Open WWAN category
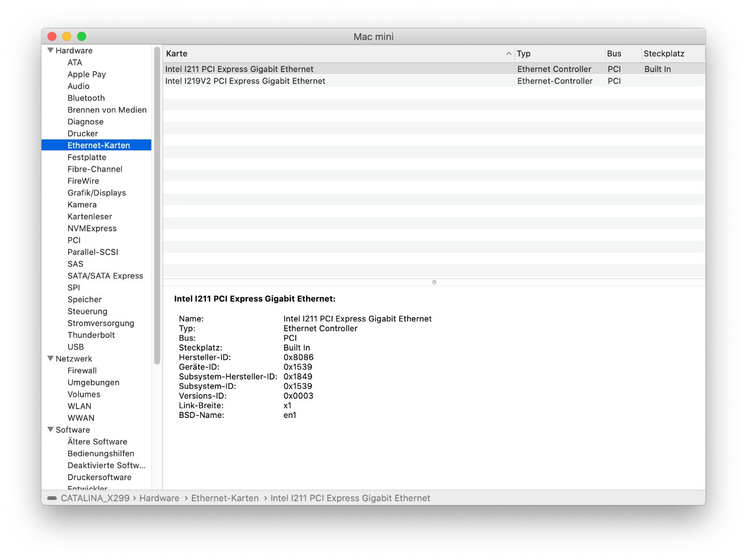The image size is (747, 560). 81,418
